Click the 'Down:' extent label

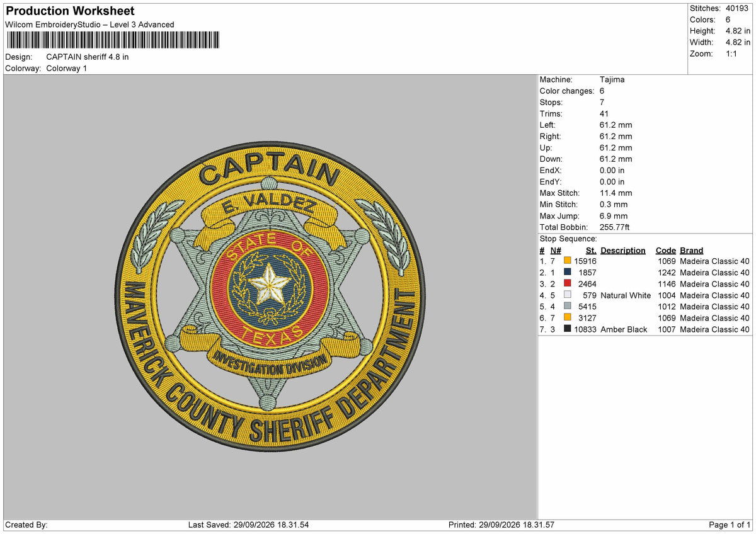coord(551,159)
